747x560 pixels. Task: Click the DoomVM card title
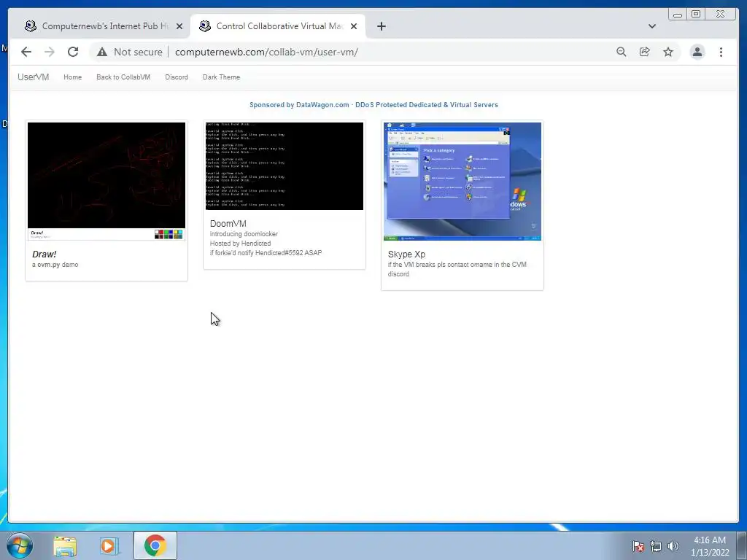click(228, 223)
